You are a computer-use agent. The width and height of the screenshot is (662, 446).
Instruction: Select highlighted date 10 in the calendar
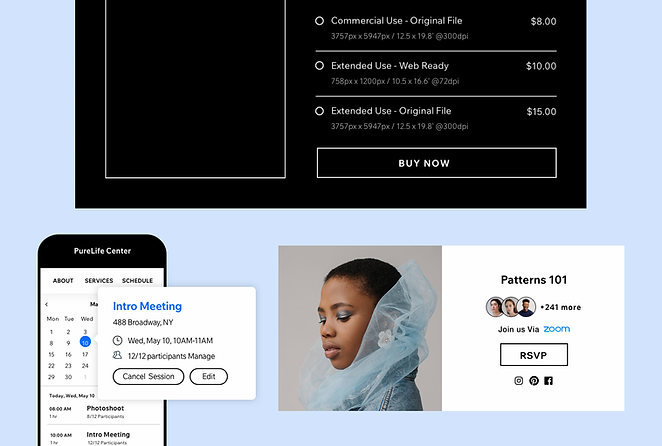pyautogui.click(x=85, y=342)
